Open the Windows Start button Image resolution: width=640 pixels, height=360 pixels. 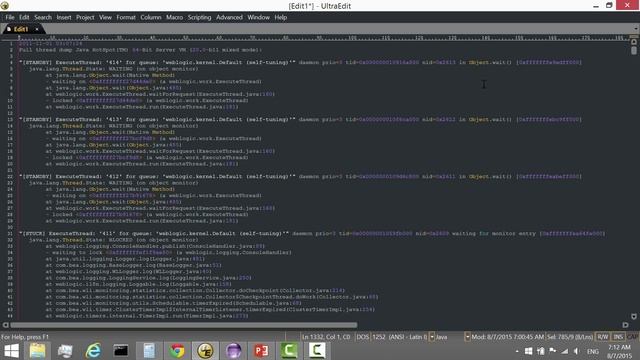pyautogui.click(x=11, y=351)
